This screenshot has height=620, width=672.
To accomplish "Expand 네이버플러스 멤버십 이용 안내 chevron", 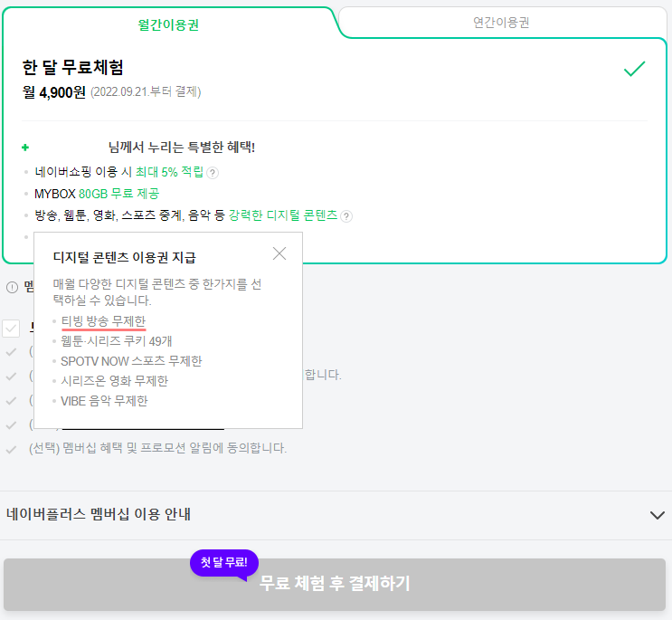I will pos(657,515).
